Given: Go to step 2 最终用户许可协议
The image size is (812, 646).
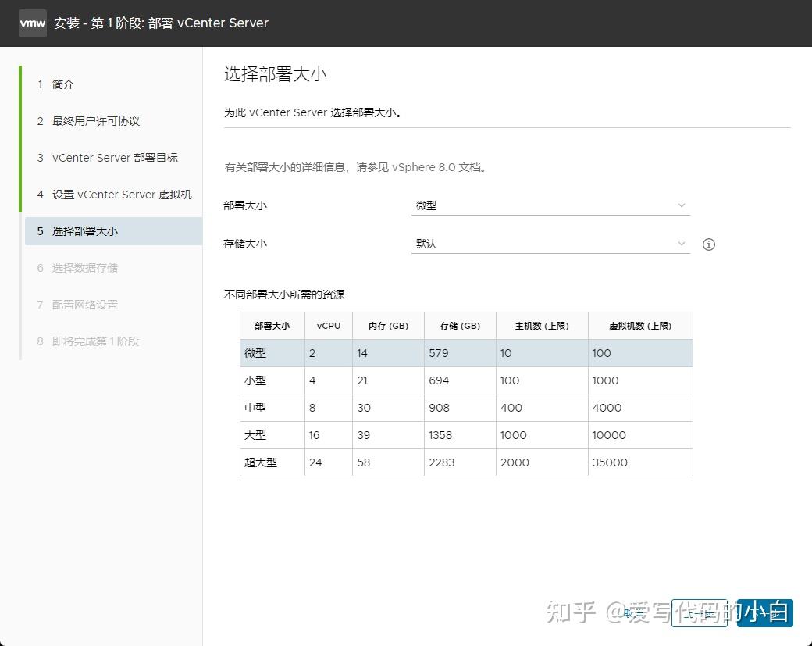Looking at the screenshot, I should [88, 121].
